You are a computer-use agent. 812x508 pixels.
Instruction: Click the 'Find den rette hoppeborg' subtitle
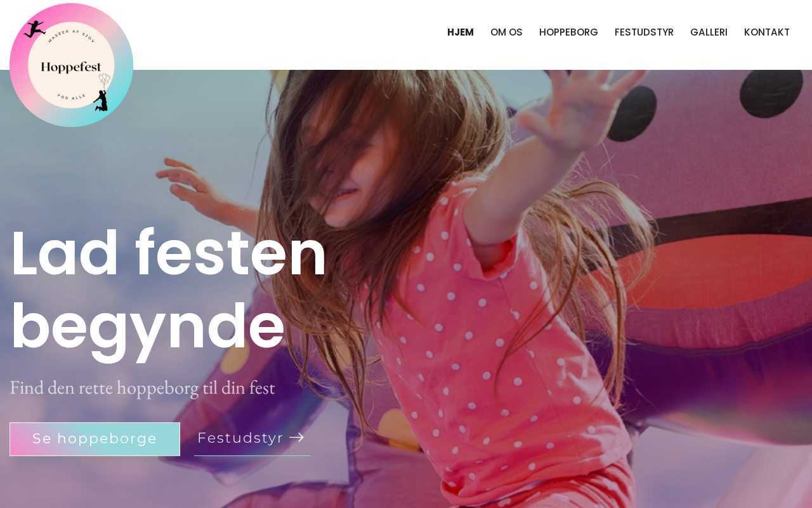(142, 387)
